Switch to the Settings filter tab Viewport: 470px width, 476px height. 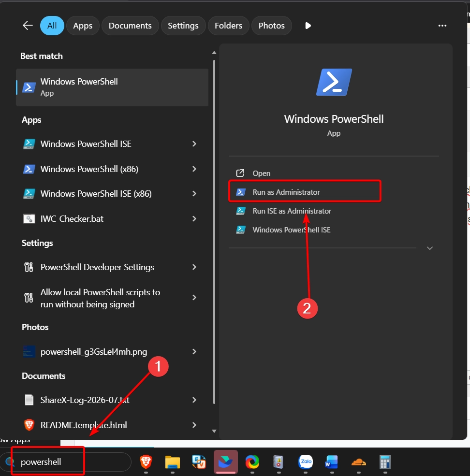pyautogui.click(x=183, y=26)
